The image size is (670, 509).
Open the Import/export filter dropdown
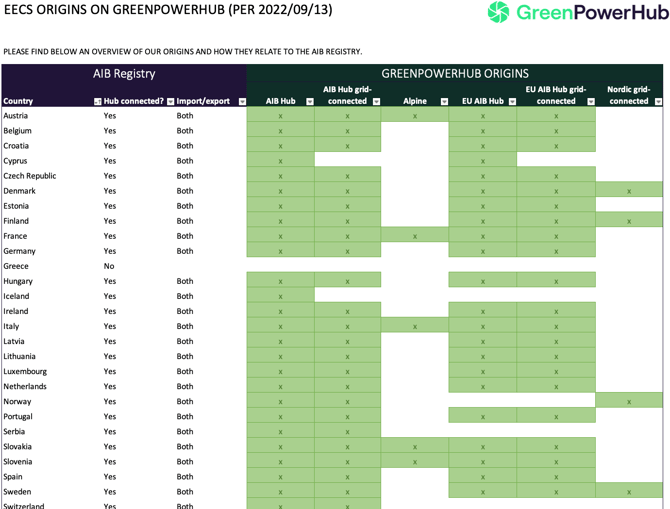242,102
